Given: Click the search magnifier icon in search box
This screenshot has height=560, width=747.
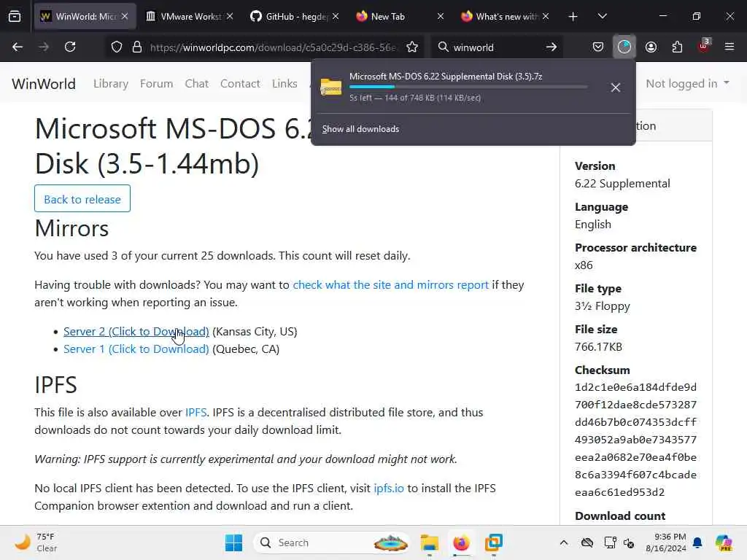Looking at the screenshot, I should click(443, 47).
